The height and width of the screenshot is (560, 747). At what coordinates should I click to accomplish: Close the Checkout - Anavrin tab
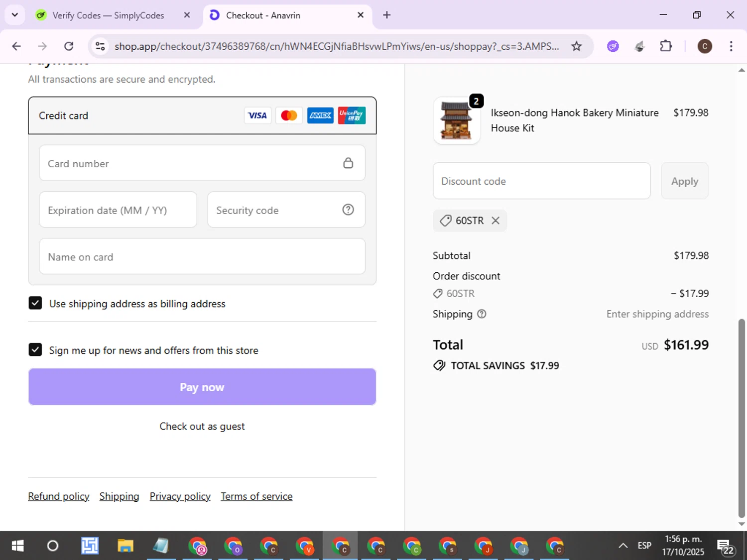361,15
